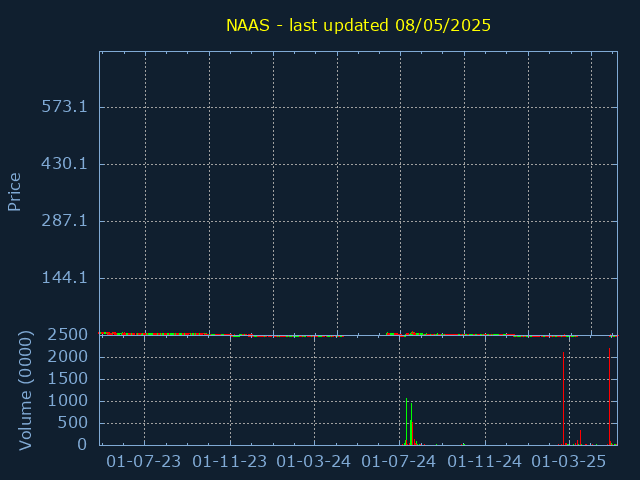
Task: Click the 01-03-24 date label
Action: point(313,462)
